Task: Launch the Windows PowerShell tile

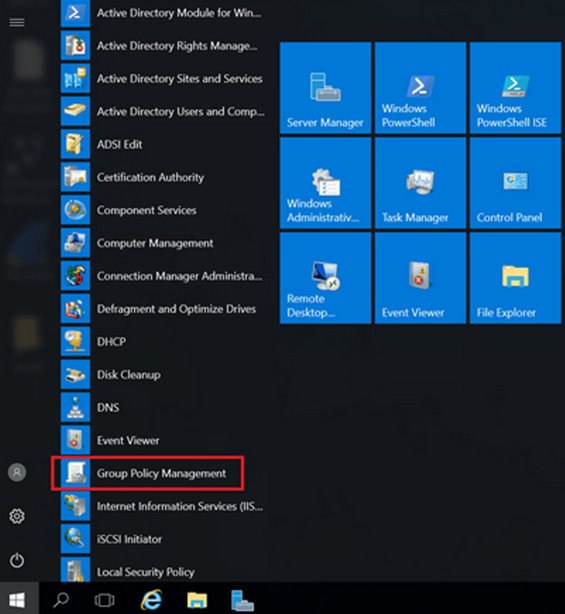Action: point(420,88)
